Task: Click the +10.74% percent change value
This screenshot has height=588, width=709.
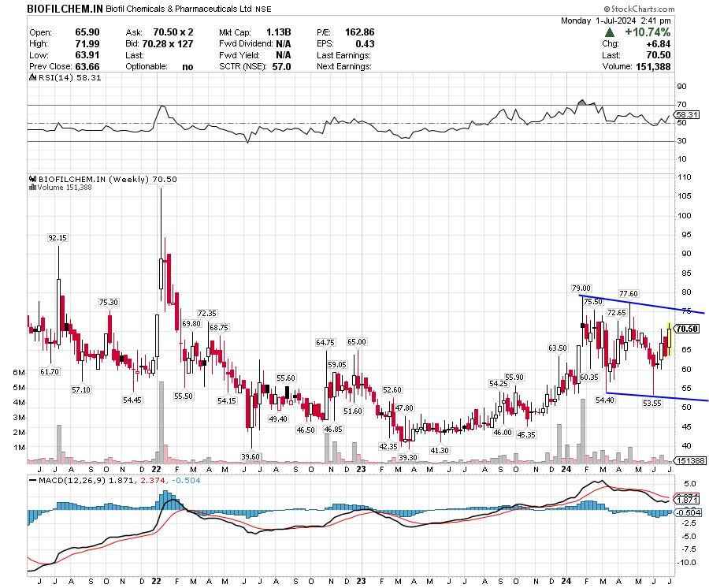Action: click(x=648, y=32)
